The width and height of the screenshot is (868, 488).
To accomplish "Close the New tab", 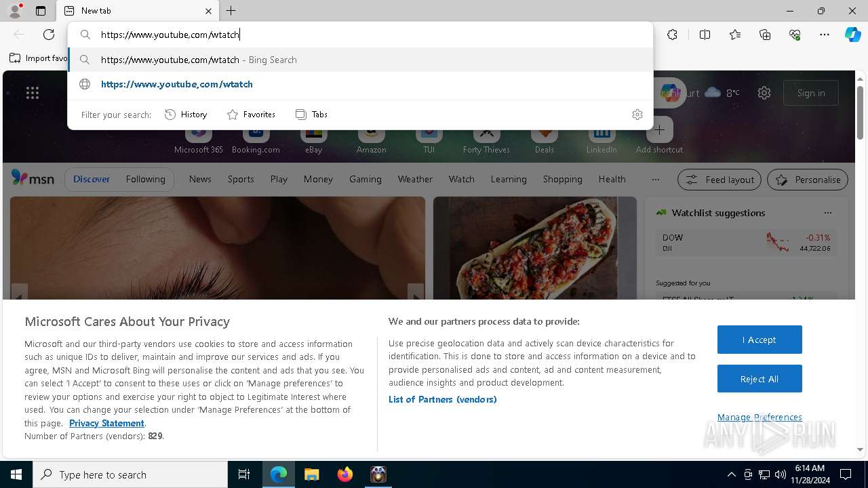I will point(208,11).
